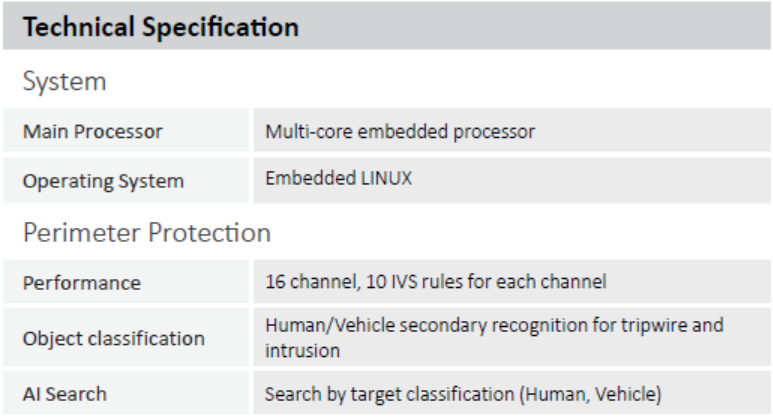Click the number 16 in Performance row
The height and width of the screenshot is (418, 773).
(x=275, y=281)
